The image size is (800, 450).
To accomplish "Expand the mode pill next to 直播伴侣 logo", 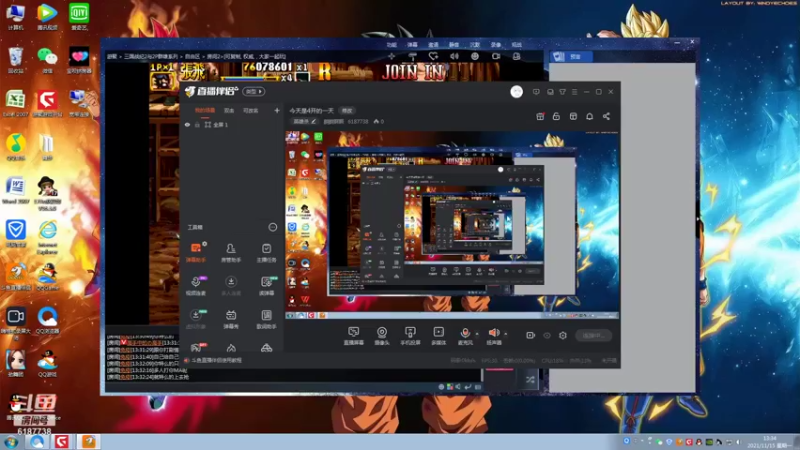I will [254, 91].
